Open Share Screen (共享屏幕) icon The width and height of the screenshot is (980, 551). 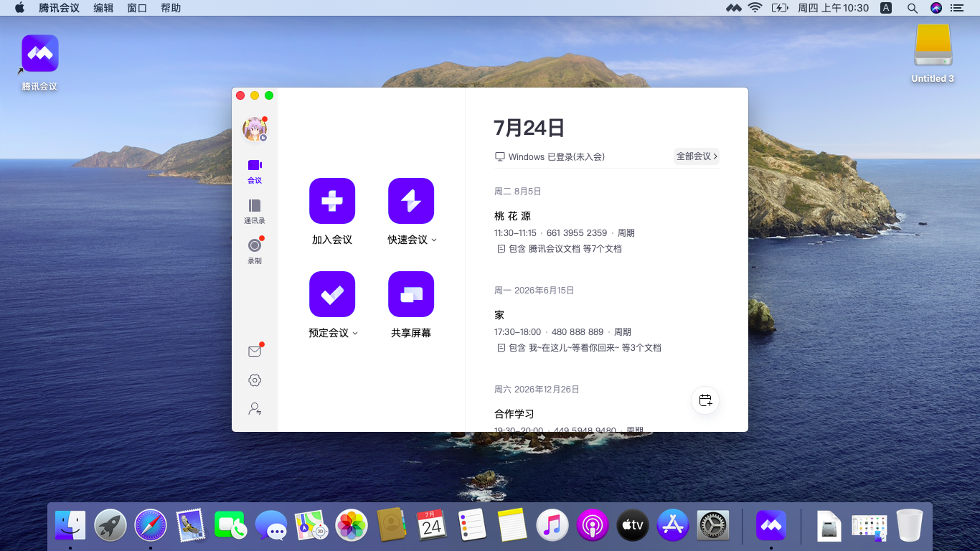(411, 294)
